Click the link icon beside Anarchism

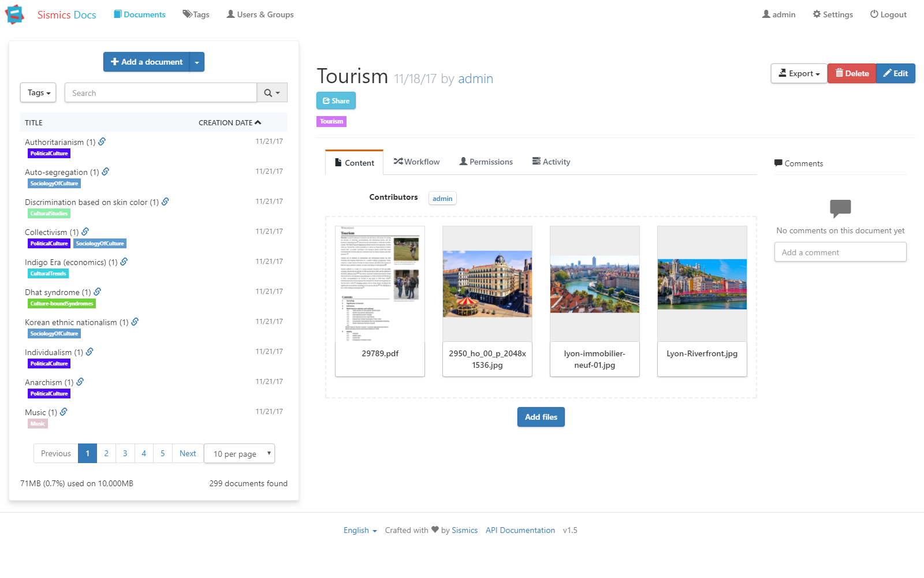coord(80,381)
